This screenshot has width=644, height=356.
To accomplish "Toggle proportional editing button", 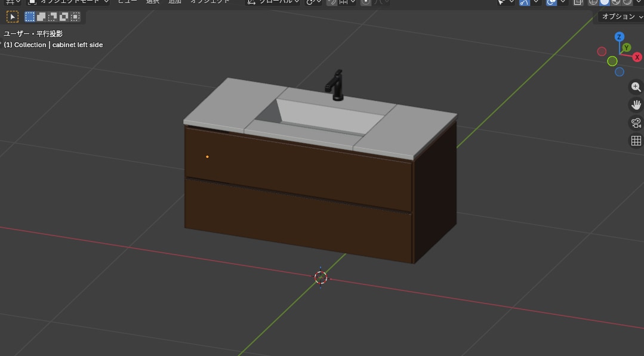I will pos(365,2).
